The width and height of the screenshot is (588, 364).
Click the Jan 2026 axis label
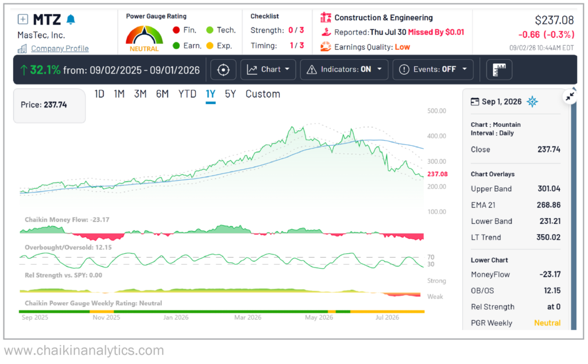(x=176, y=317)
